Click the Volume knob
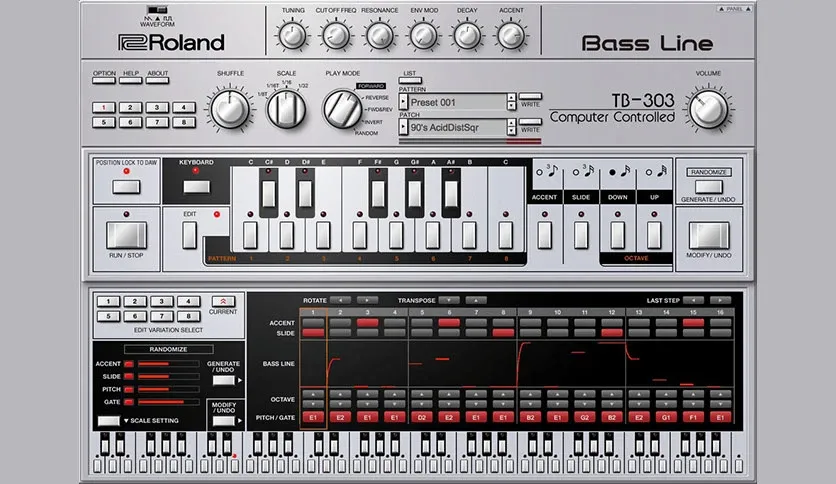The image size is (836, 484). point(709,109)
